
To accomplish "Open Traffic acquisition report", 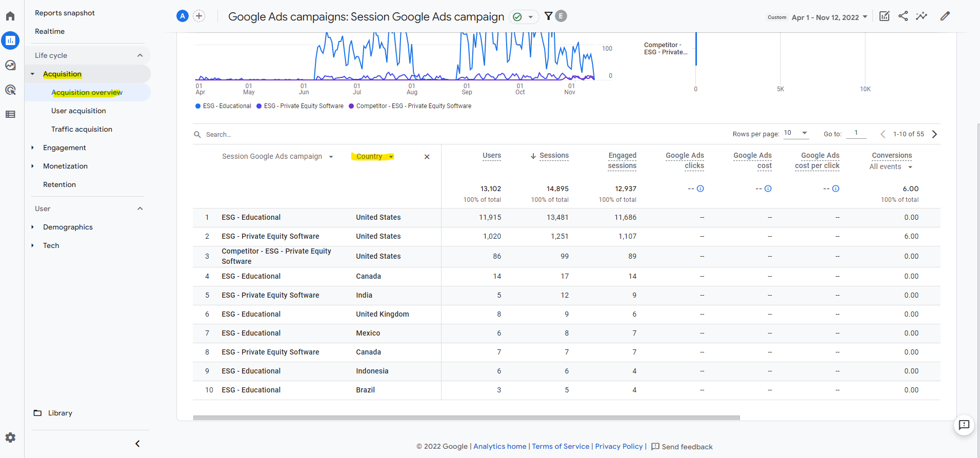I will 82,129.
